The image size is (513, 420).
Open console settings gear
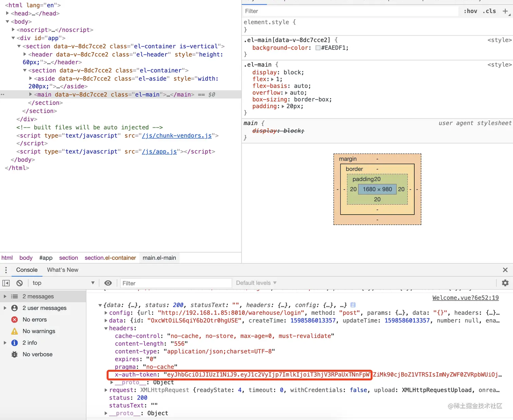[505, 283]
